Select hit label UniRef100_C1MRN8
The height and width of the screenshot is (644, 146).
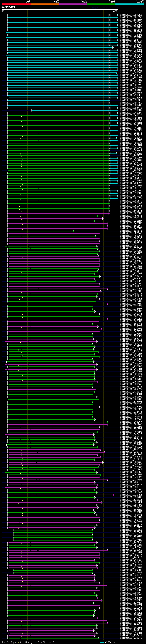[131, 140]
